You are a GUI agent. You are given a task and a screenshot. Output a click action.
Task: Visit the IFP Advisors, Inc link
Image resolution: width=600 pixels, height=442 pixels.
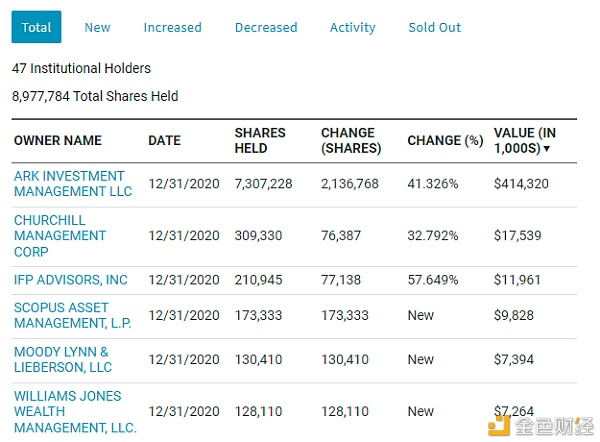(x=71, y=280)
